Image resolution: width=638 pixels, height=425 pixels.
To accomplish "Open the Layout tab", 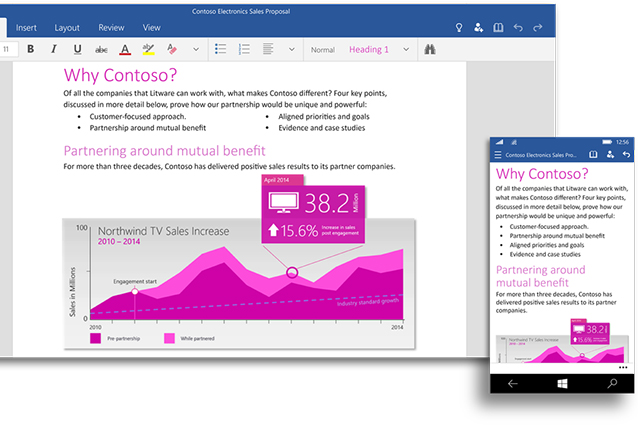I will click(x=67, y=28).
